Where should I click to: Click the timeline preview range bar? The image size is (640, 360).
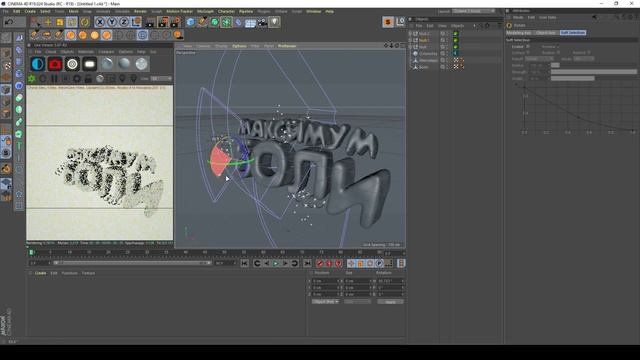(132, 263)
